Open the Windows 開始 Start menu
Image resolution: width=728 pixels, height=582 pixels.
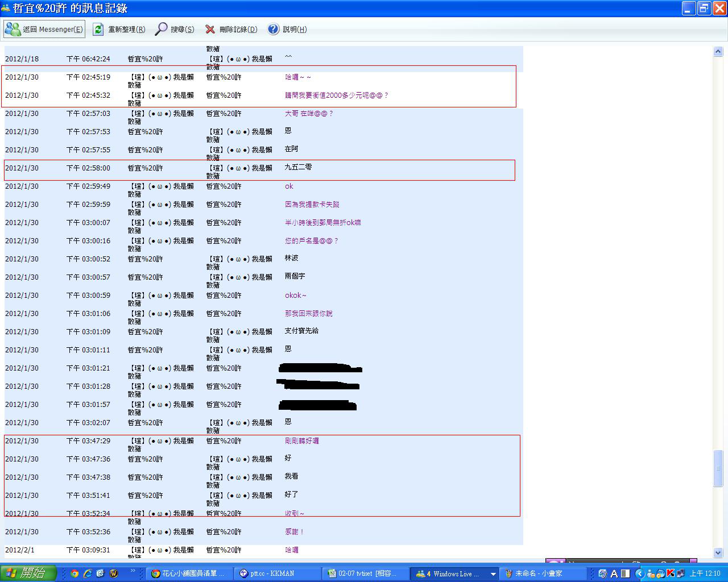pos(28,573)
